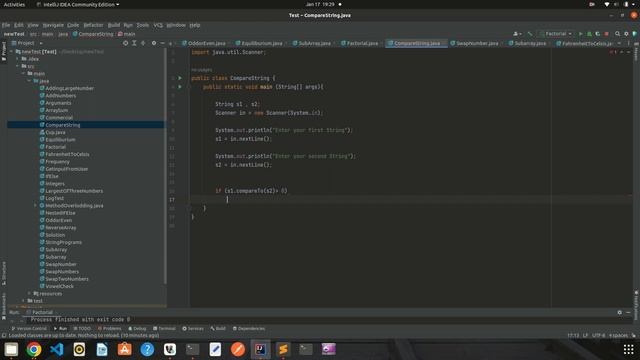The width and height of the screenshot is (640, 360).
Task: Toggle the Project side tool button
Action: 4,51
